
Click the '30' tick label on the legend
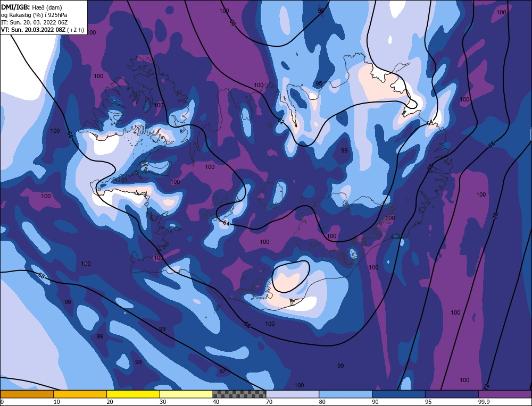163,402
